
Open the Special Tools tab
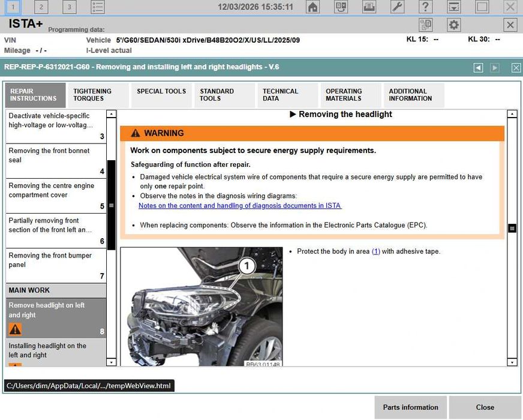161,95
